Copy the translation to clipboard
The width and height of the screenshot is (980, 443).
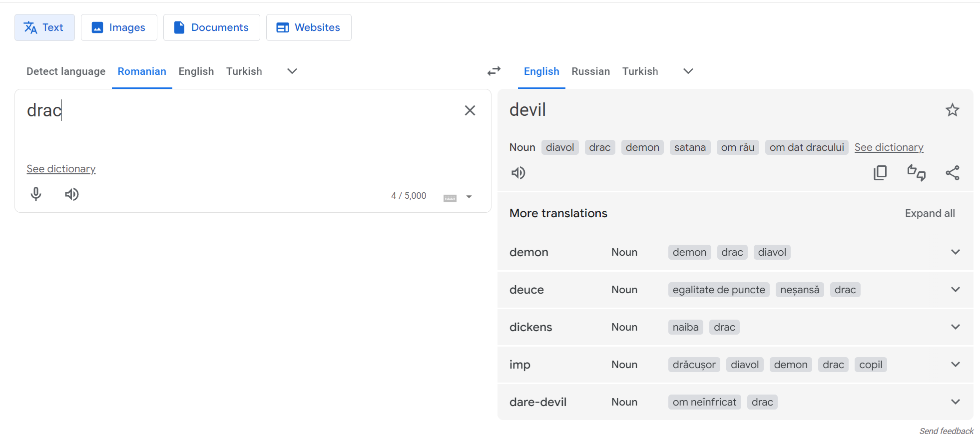point(880,173)
